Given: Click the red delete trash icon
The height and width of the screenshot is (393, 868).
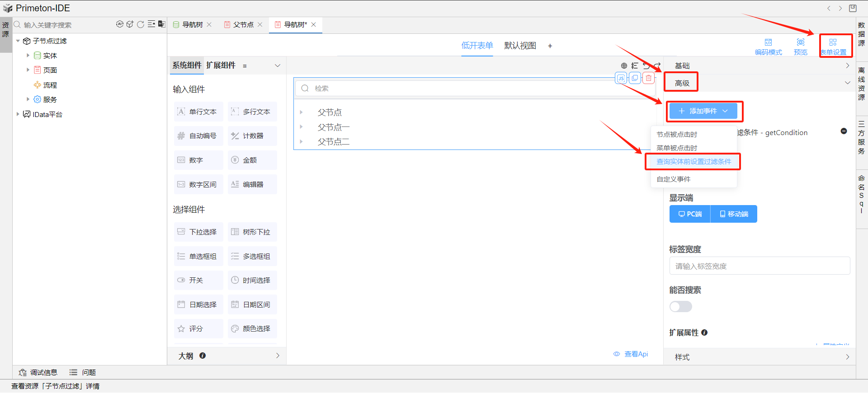Looking at the screenshot, I should [x=649, y=78].
